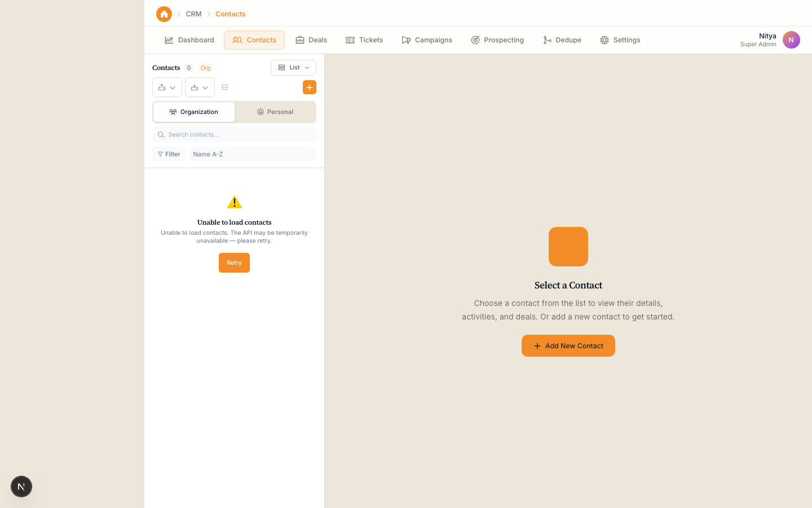Toggle the Filter button
Image resolution: width=812 pixels, height=508 pixels.
169,154
